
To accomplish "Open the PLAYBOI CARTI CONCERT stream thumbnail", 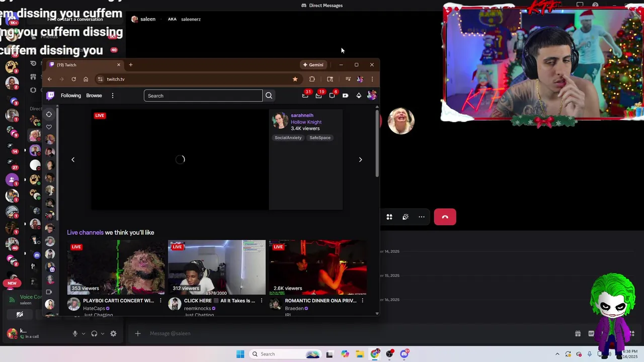I will tap(116, 267).
